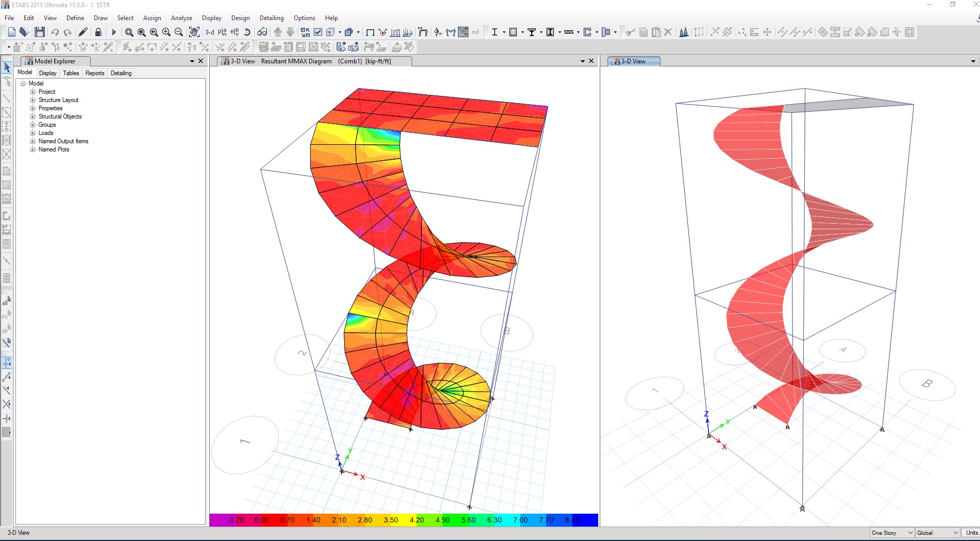Screen dimensions: 980x541
Task: Click the Save model icon
Action: coord(40,32)
